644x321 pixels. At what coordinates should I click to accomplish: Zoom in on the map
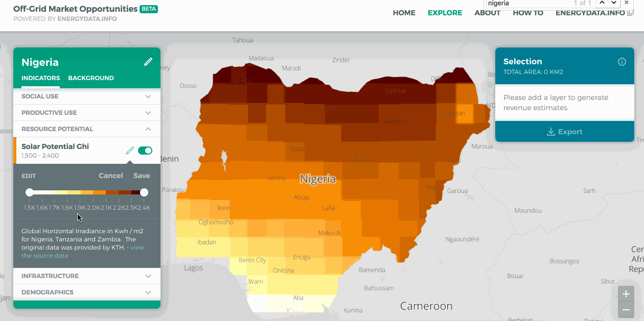click(626, 294)
